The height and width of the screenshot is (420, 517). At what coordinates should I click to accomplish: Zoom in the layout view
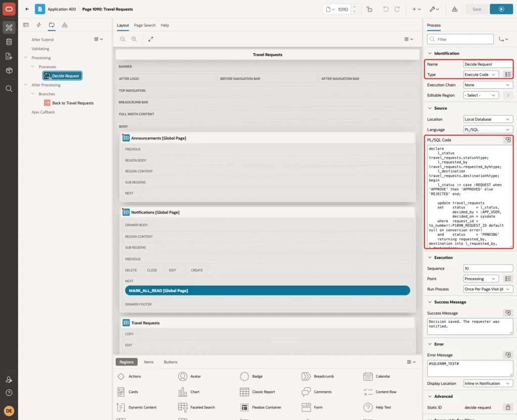pos(134,39)
